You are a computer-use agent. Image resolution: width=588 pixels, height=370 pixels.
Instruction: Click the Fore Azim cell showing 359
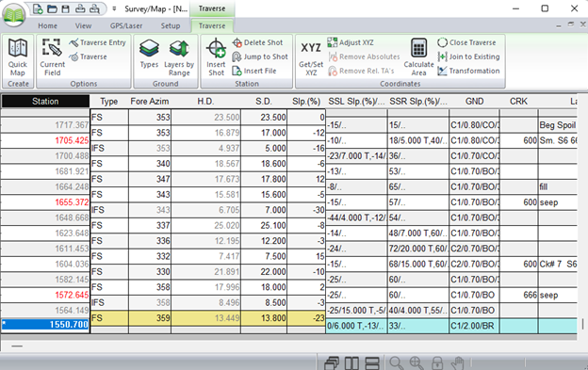150,318
